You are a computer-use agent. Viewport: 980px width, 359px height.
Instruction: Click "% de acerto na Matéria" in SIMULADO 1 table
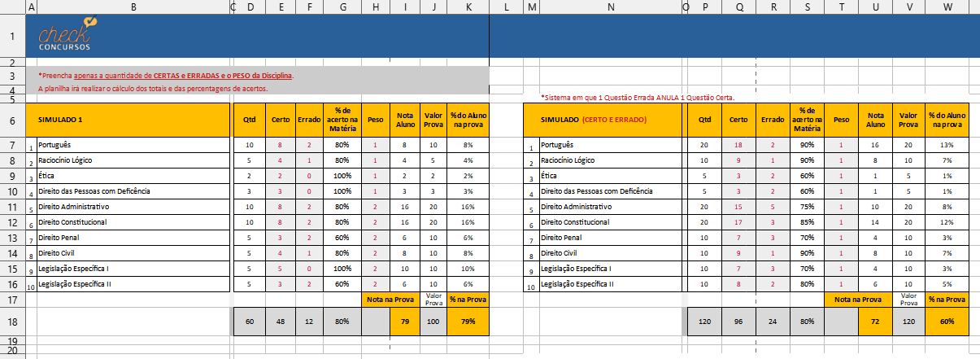(342, 120)
